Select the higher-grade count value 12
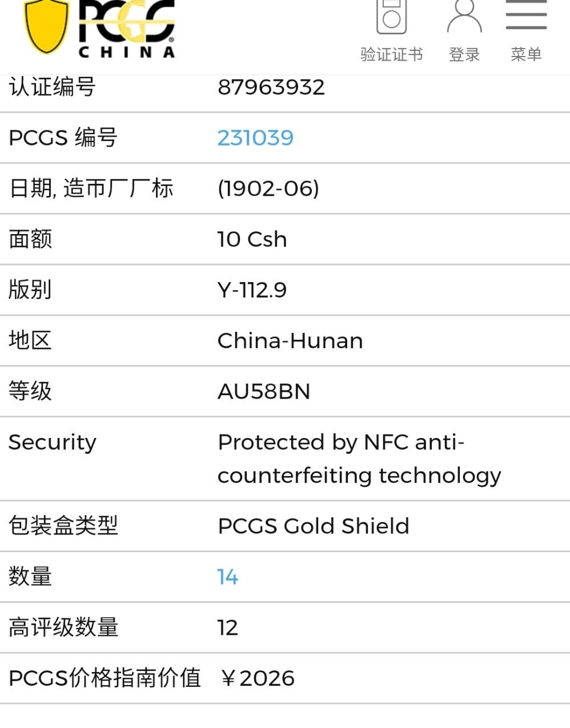Viewport: 570px width, 728px height. 227,628
